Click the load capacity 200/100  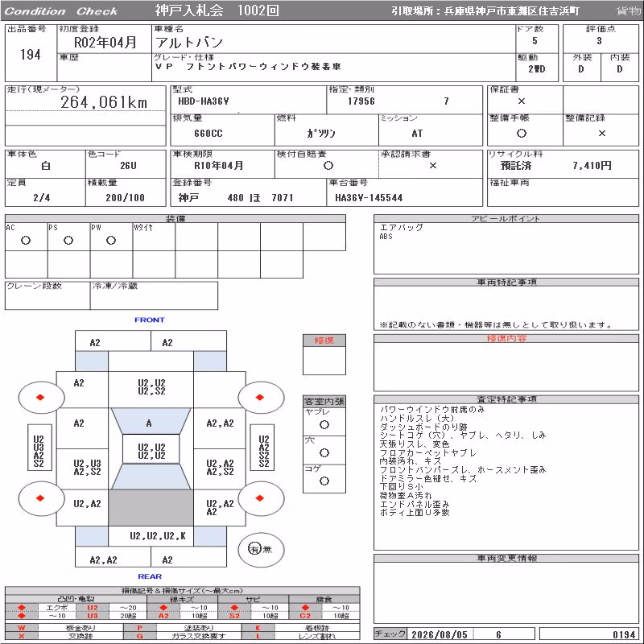(x=126, y=197)
